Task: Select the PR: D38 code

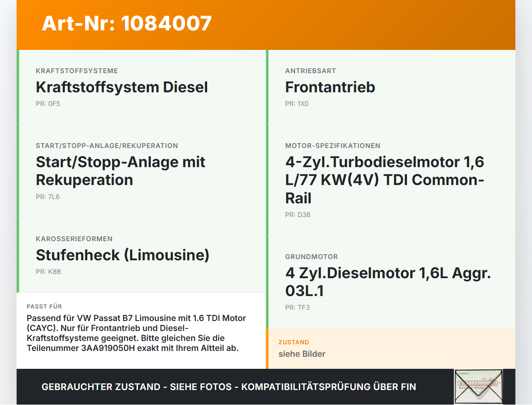Action: tap(298, 215)
